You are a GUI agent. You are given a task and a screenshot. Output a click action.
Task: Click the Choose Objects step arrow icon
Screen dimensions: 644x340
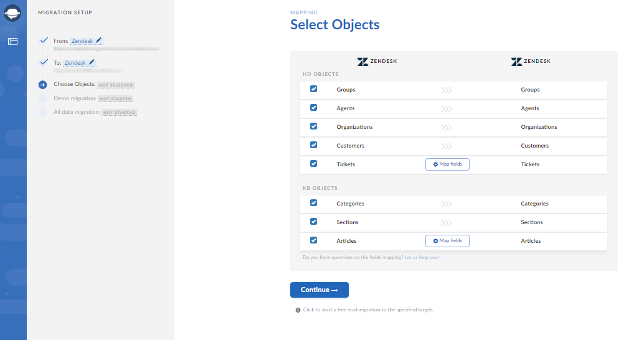[43, 85]
